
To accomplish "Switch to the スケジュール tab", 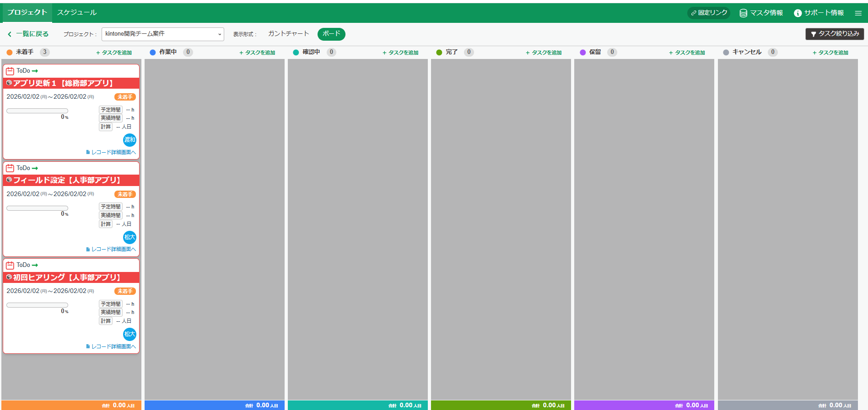I will click(x=77, y=12).
